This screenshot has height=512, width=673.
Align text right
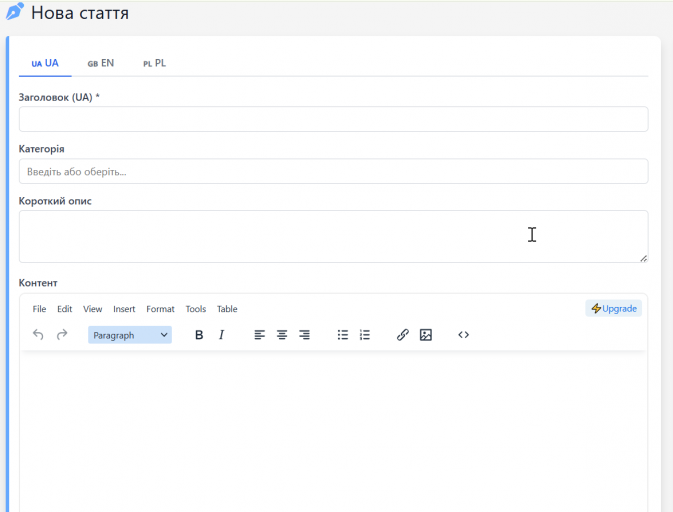[x=304, y=335]
